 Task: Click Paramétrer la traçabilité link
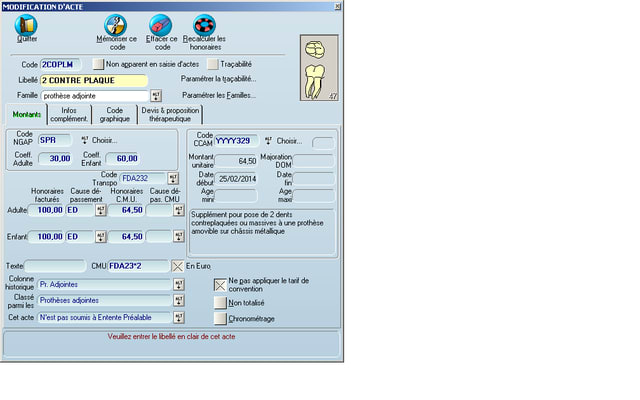(x=218, y=78)
